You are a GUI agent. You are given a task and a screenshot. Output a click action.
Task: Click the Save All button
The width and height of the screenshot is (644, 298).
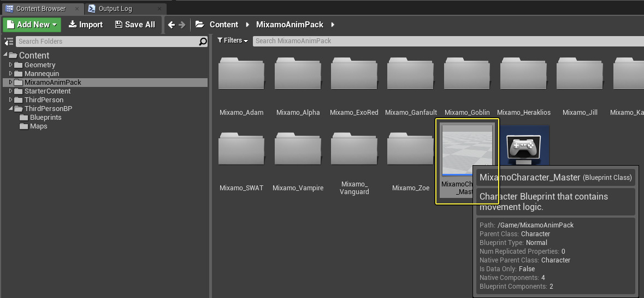point(134,25)
